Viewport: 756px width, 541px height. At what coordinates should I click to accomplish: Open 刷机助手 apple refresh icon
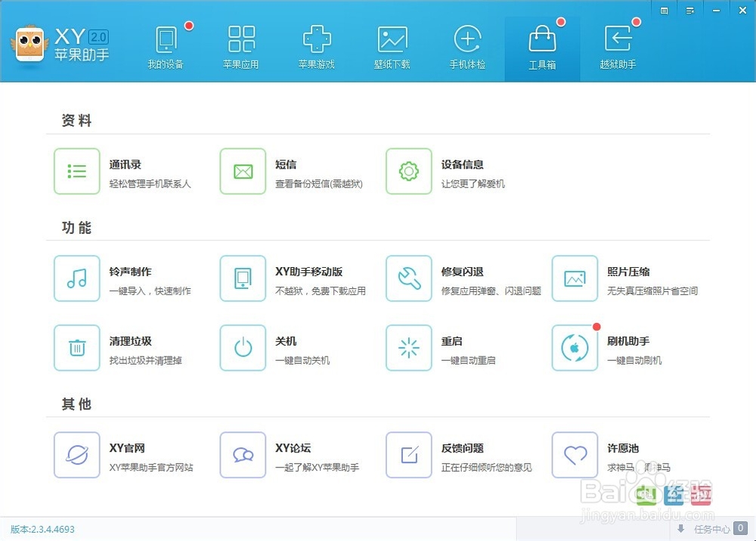pyautogui.click(x=575, y=348)
